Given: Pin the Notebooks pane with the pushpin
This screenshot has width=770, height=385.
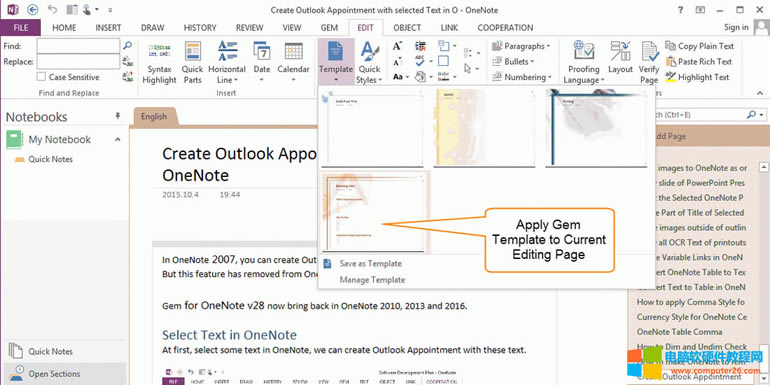Looking at the screenshot, I should [x=117, y=116].
